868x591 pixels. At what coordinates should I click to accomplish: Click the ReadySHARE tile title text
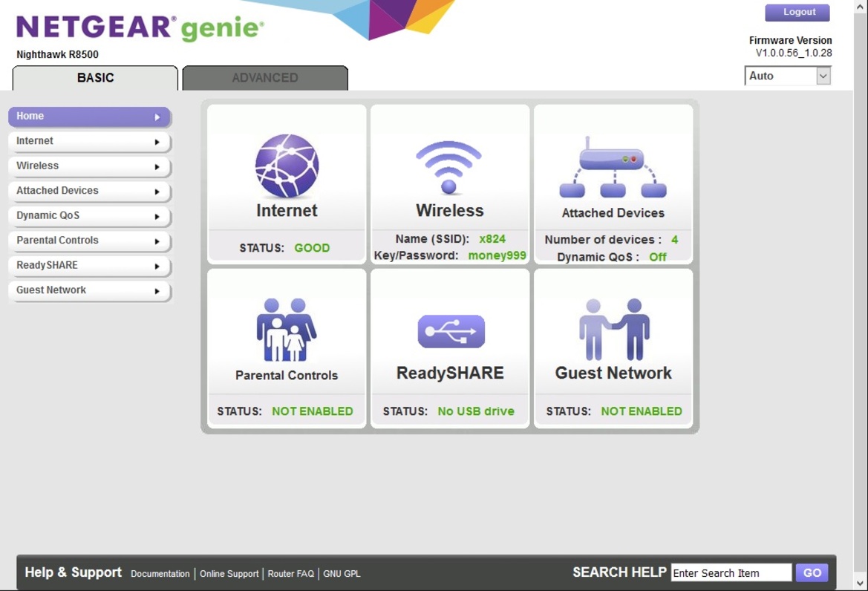point(450,373)
